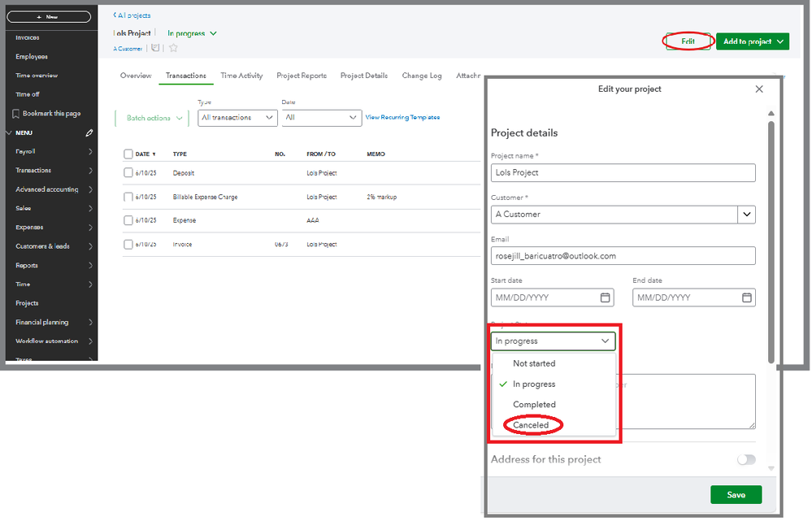Image resolution: width=812 pixels, height=521 pixels.
Task: Click the pencil edit icon next to MENU
Action: pyautogui.click(x=89, y=132)
